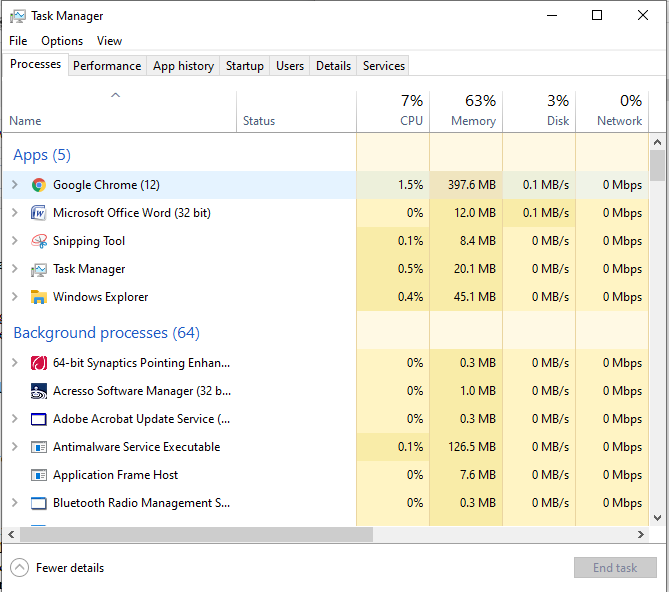Click the Acresso Software Manager icon

point(39,391)
